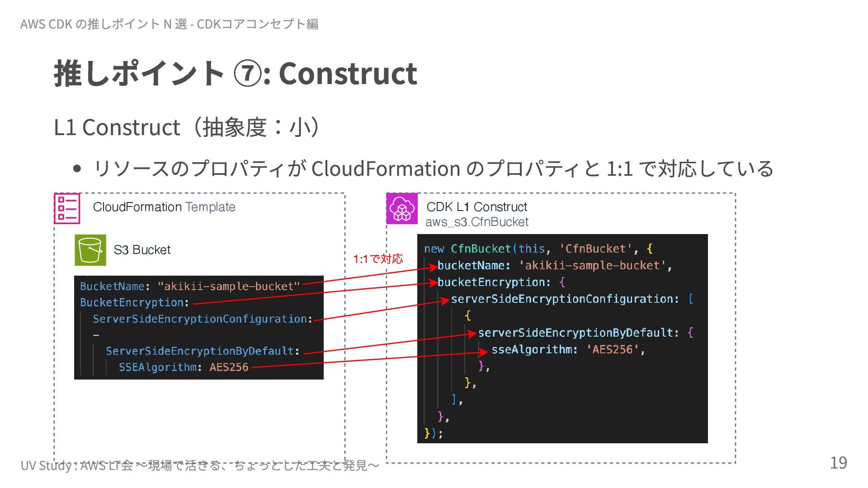Screen dimensions: 868x488
Task: Click the red 1:1で対応 label
Action: point(377,259)
